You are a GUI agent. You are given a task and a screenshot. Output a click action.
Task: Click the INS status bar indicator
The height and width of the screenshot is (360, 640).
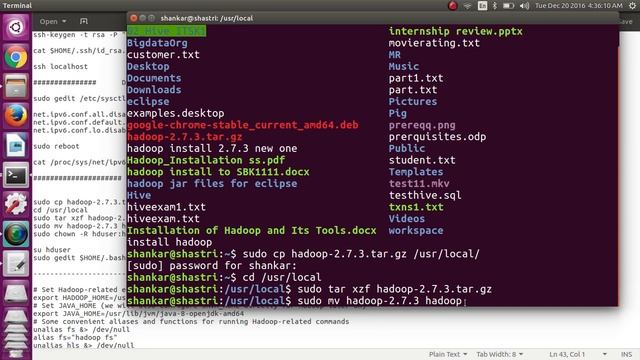[x=626, y=354]
